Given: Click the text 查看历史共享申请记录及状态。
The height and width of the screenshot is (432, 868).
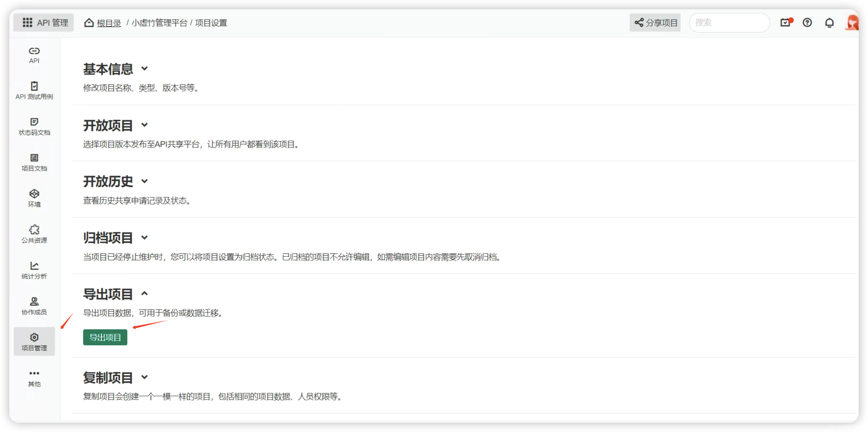Looking at the screenshot, I should point(137,201).
